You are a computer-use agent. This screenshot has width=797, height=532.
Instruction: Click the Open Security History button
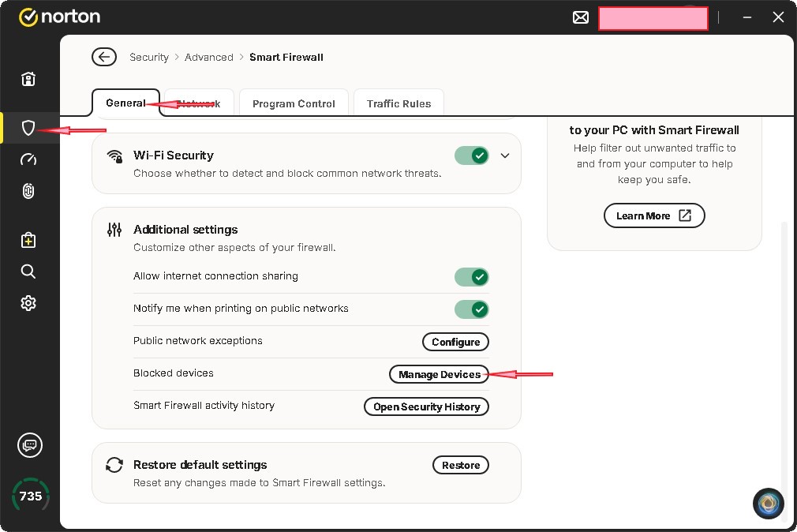(x=426, y=406)
